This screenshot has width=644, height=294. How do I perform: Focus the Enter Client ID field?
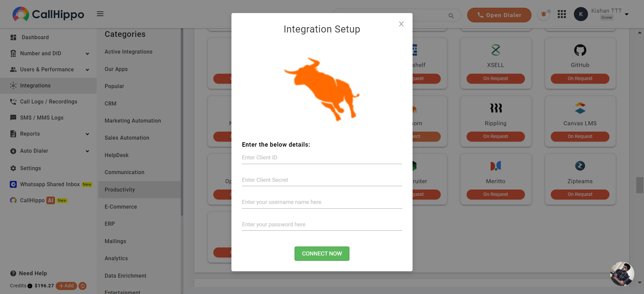pyautogui.click(x=322, y=158)
